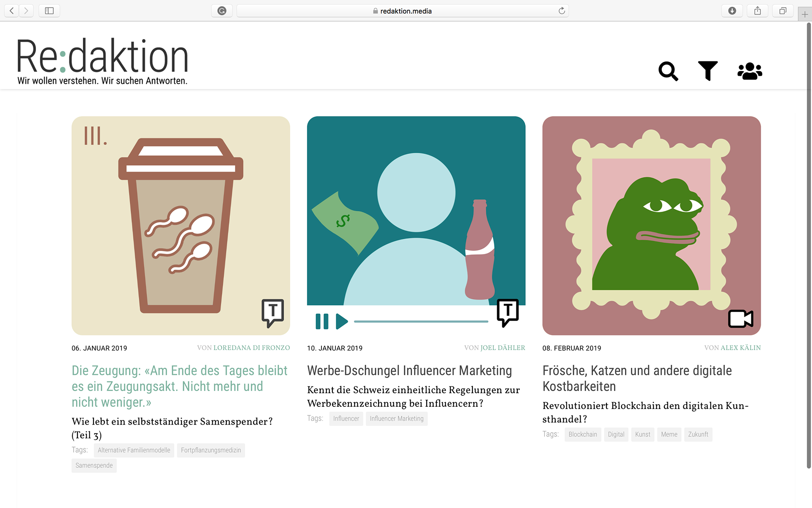Open the Pepe frog stamp thumbnail
The width and height of the screenshot is (812, 508).
pyautogui.click(x=651, y=226)
